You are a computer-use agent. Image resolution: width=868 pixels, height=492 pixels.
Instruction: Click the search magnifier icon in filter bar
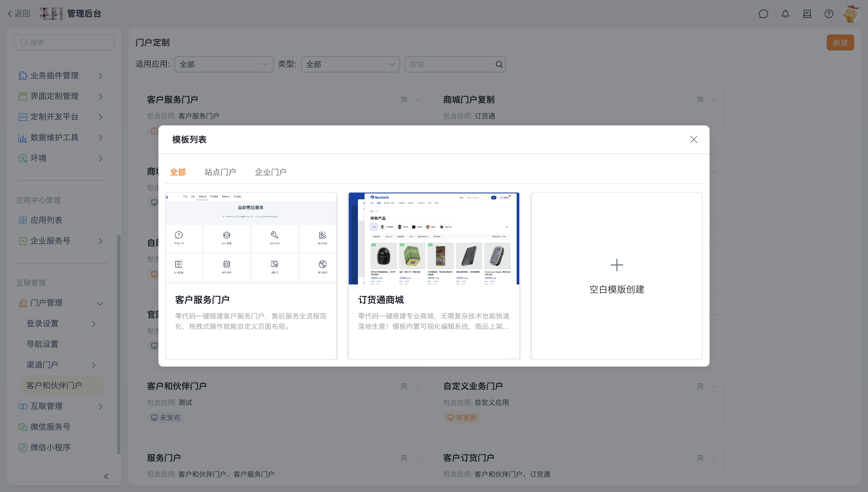click(x=499, y=64)
